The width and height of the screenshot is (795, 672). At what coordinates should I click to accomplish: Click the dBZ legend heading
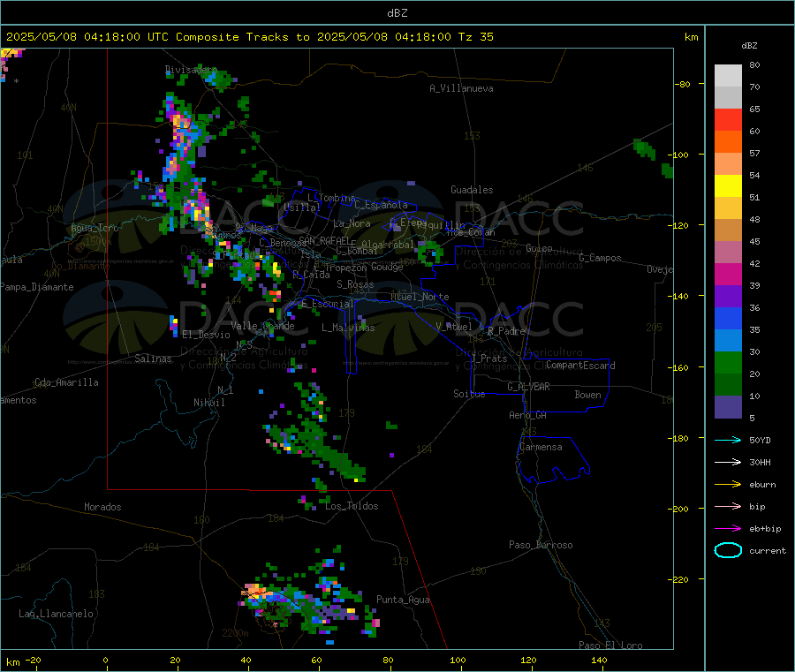tap(749, 46)
